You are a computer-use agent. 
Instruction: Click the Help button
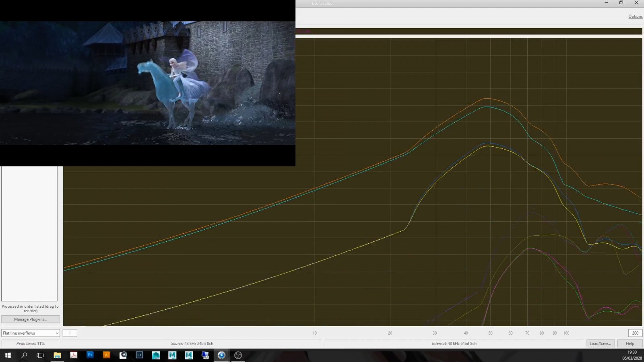630,343
